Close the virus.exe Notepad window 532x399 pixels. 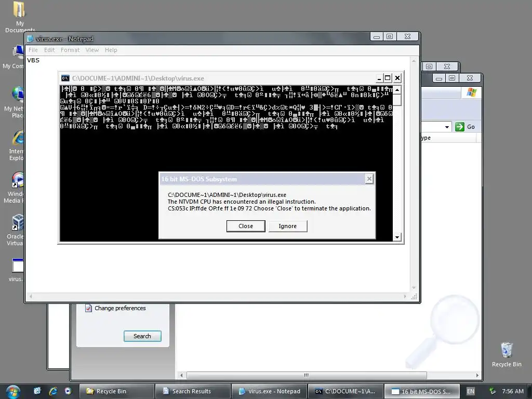click(407, 36)
